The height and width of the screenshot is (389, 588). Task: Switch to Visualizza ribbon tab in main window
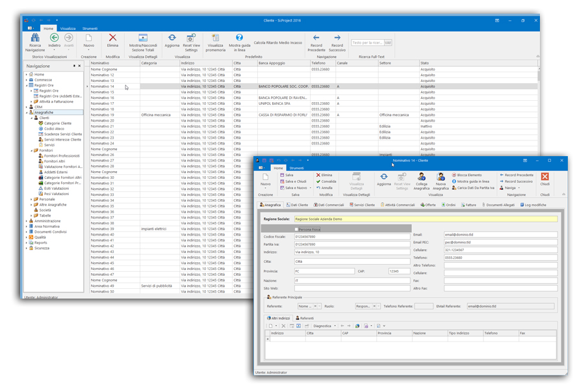(x=68, y=29)
